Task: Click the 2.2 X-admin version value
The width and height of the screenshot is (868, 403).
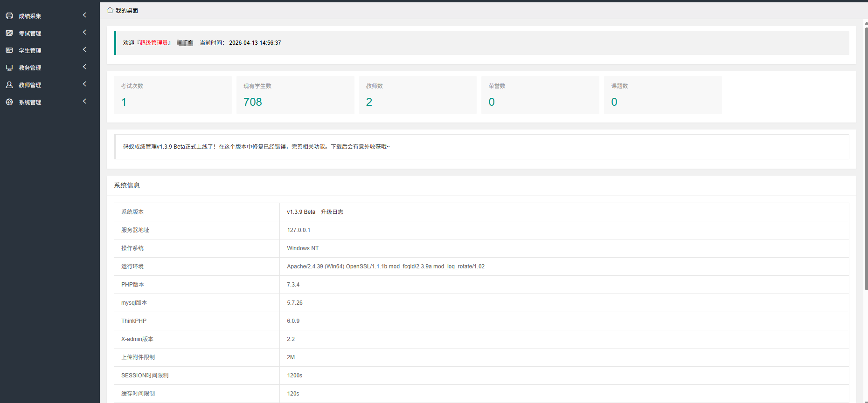Action: click(291, 339)
